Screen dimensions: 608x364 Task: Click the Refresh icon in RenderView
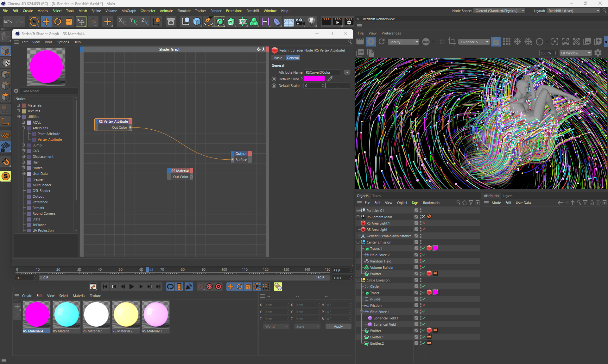[382, 42]
